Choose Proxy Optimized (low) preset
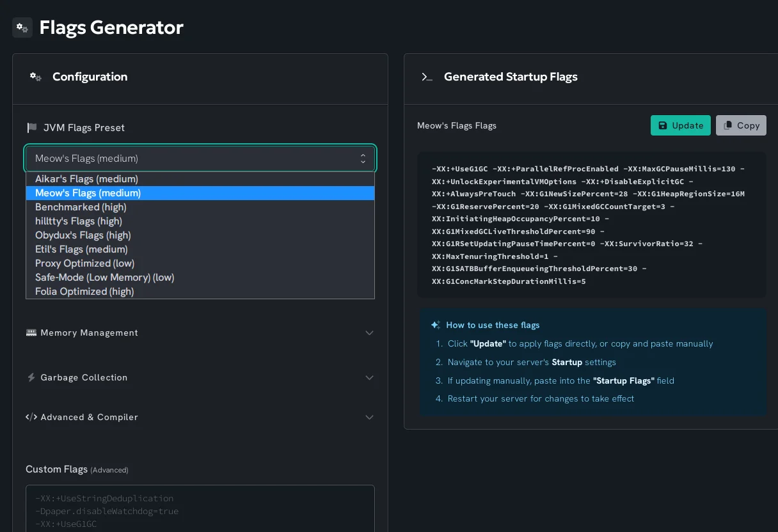Viewport: 778px width, 532px height. click(84, 263)
